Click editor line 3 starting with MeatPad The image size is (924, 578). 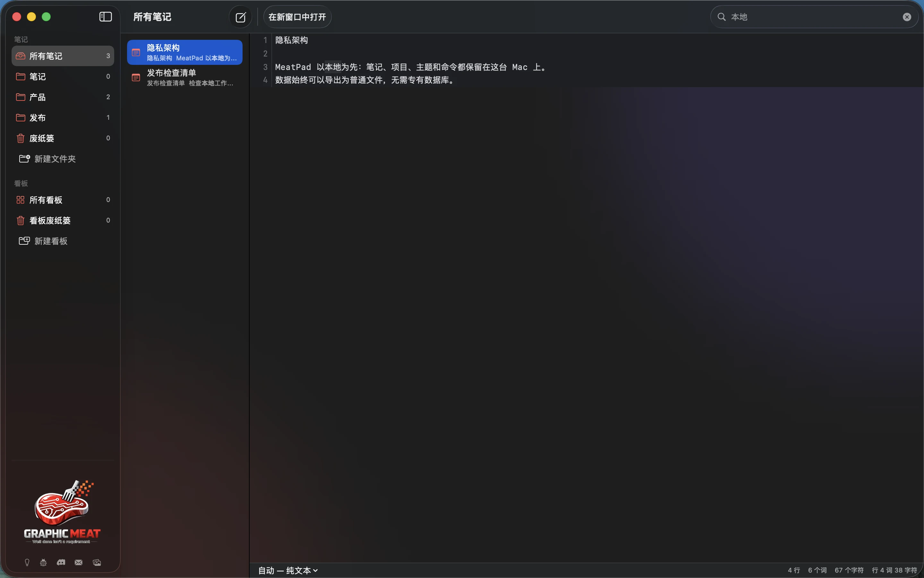[411, 67]
